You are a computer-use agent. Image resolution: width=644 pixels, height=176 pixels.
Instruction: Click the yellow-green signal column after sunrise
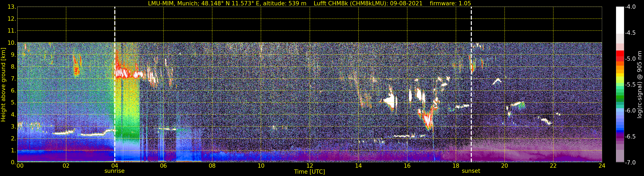click(127, 107)
